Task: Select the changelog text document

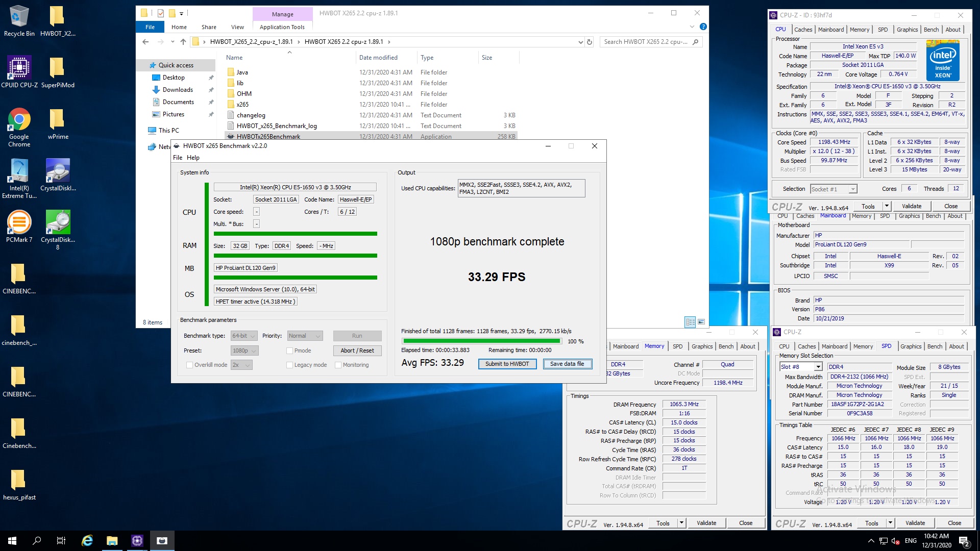Action: (251, 115)
